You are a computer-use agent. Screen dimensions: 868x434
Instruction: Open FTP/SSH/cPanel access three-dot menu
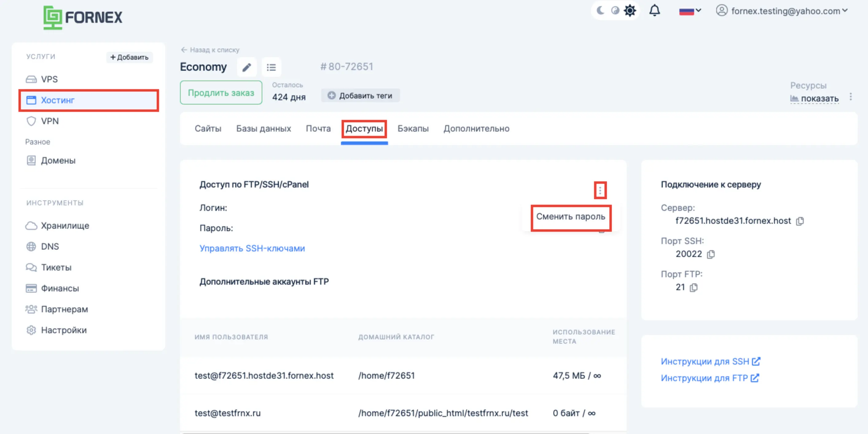pos(600,191)
